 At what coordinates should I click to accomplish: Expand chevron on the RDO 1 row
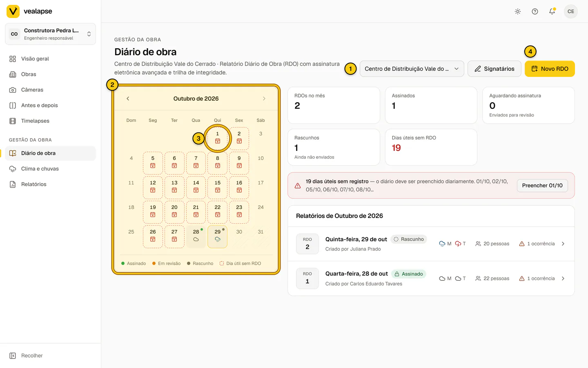point(563,278)
